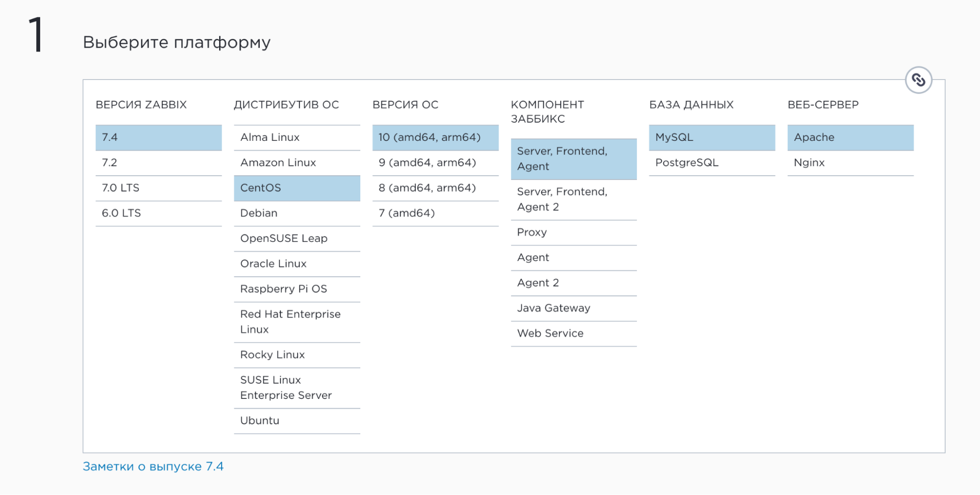Choose SUSE Linux Enterprise Server
Viewport: 980px width, 495px height.
coord(297,388)
